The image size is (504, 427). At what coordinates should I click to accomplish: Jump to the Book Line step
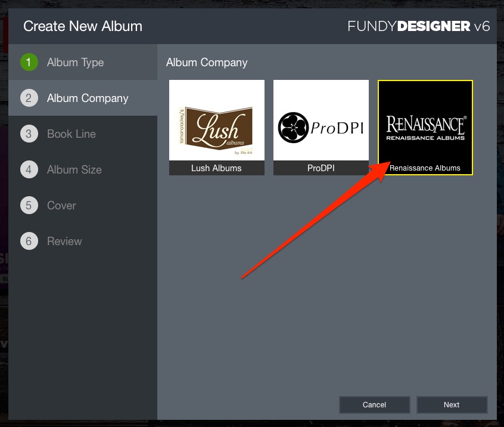coord(83,134)
